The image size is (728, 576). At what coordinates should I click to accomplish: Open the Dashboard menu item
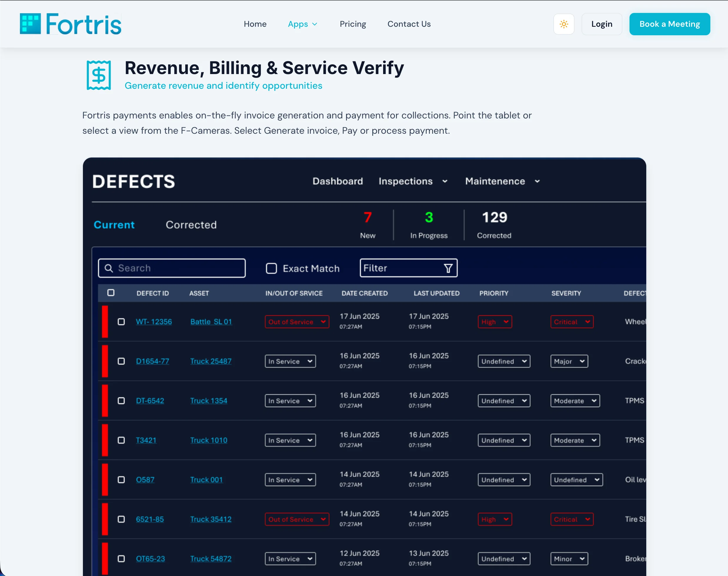338,181
